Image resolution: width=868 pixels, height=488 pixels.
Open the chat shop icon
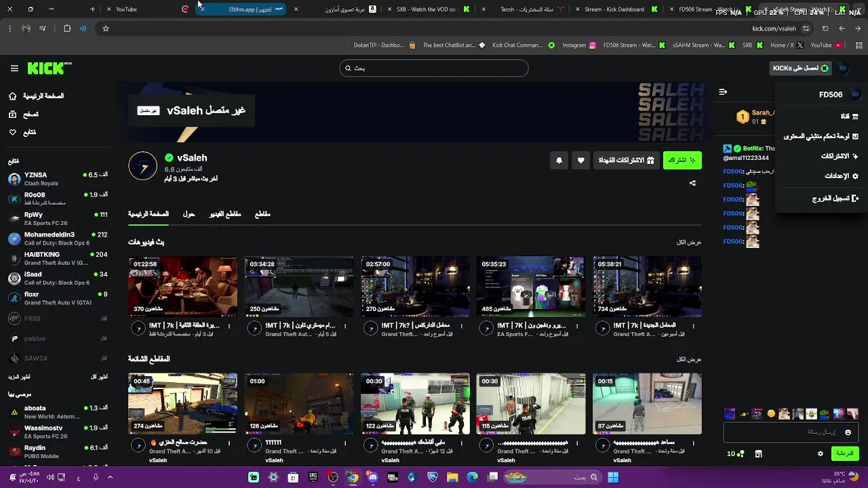click(758, 453)
